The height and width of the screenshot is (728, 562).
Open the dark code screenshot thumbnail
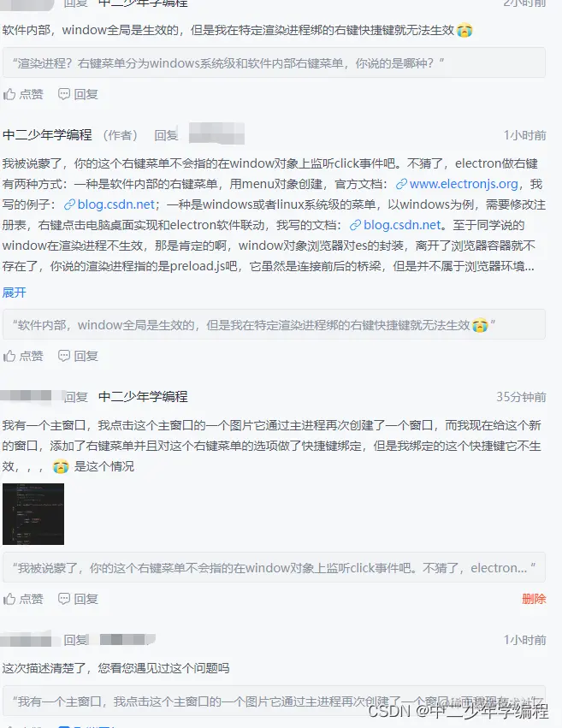click(33, 514)
